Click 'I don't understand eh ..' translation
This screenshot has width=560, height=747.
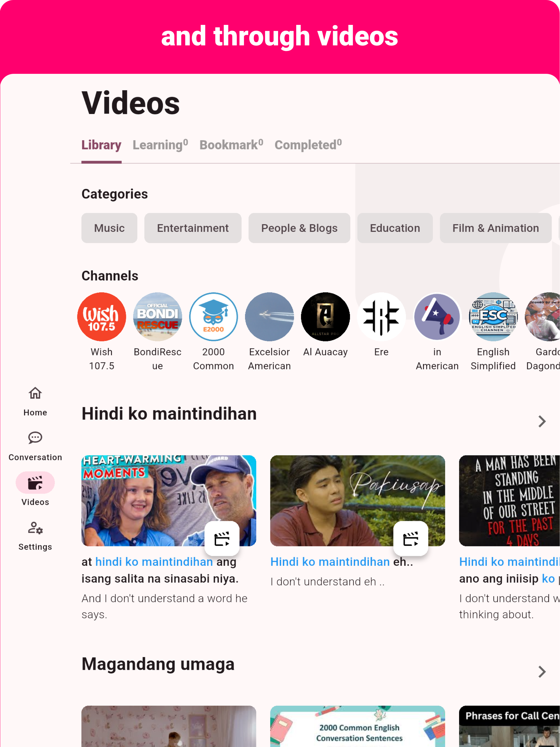327,582
